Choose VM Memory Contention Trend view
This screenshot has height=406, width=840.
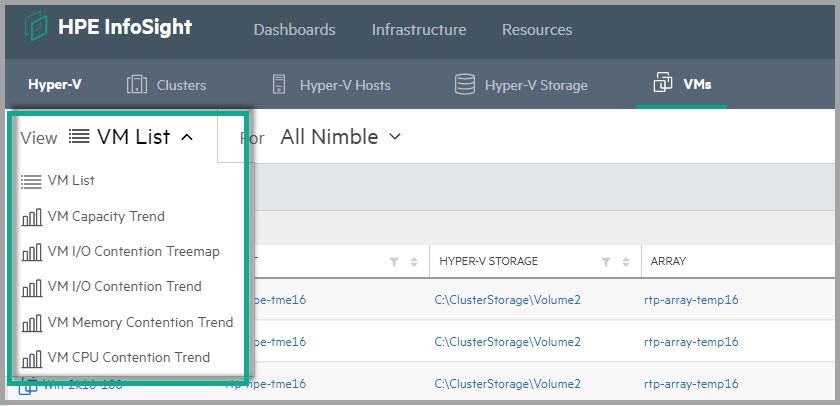[x=140, y=322]
